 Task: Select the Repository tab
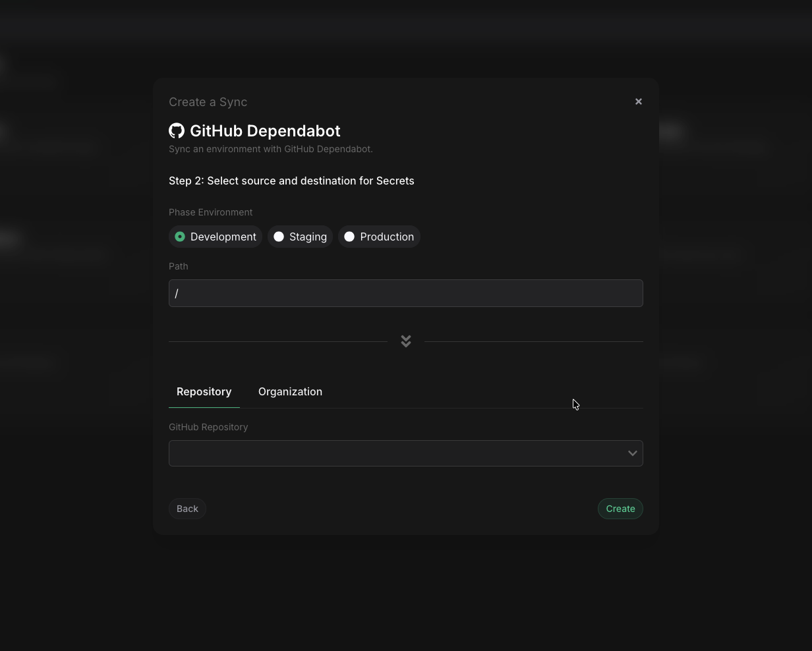(204, 391)
